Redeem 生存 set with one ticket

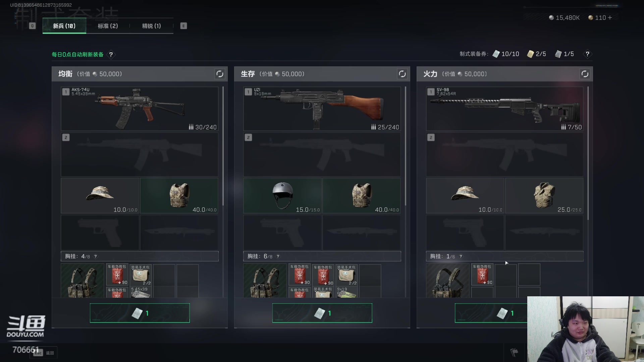coord(322,313)
